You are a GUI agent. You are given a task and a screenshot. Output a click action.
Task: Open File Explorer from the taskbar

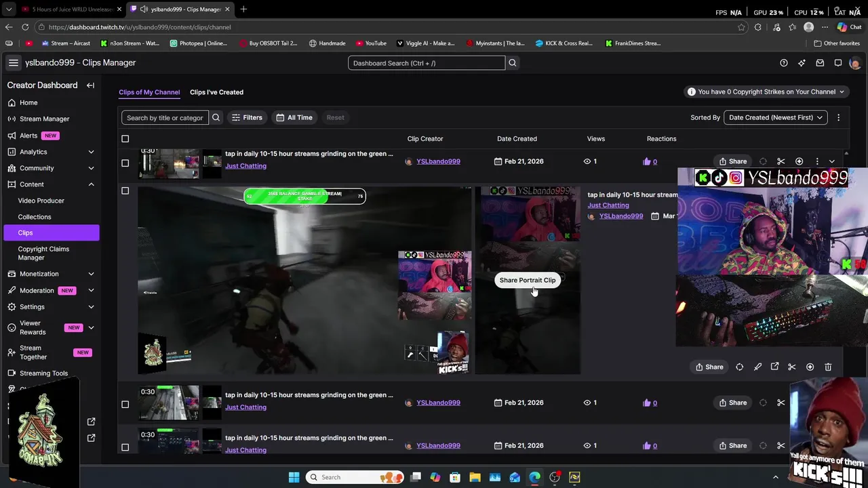tap(475, 477)
